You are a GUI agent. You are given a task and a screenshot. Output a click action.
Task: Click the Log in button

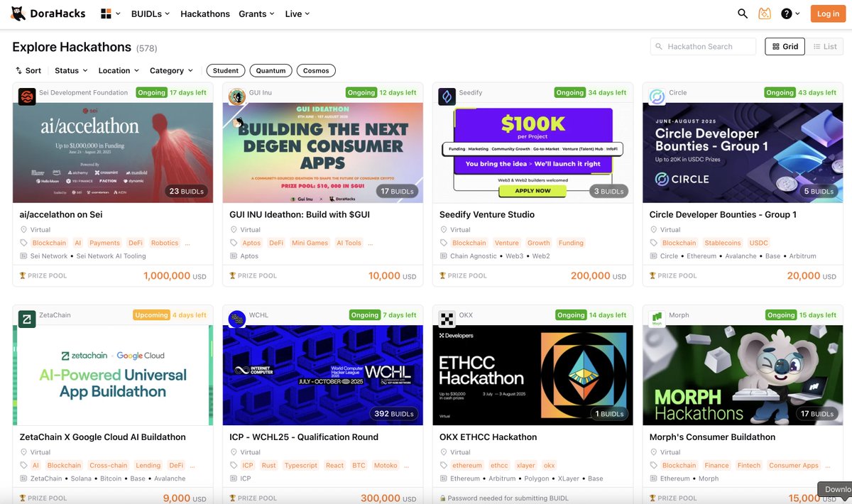(828, 13)
